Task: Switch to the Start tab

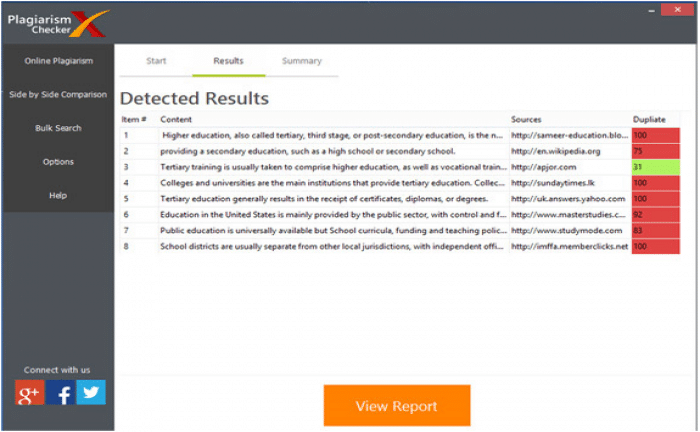Action: pos(156,61)
